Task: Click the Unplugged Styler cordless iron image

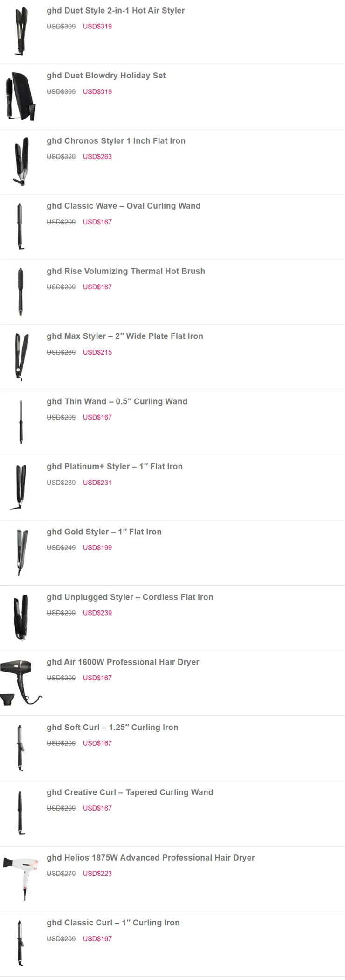Action: (21, 617)
